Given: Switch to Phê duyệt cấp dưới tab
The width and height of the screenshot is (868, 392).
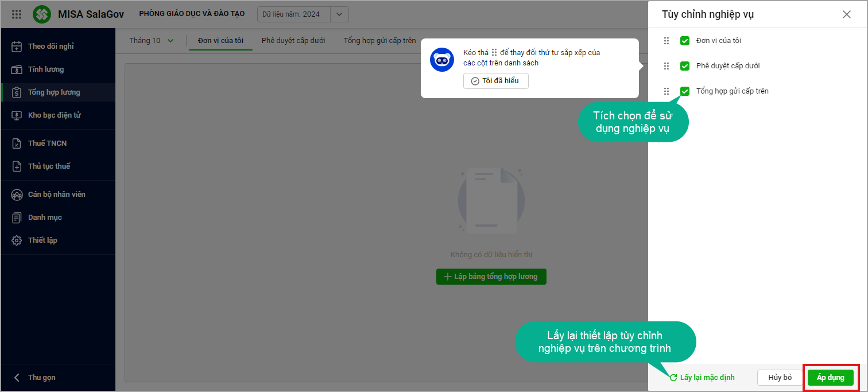Looking at the screenshot, I should coord(293,41).
